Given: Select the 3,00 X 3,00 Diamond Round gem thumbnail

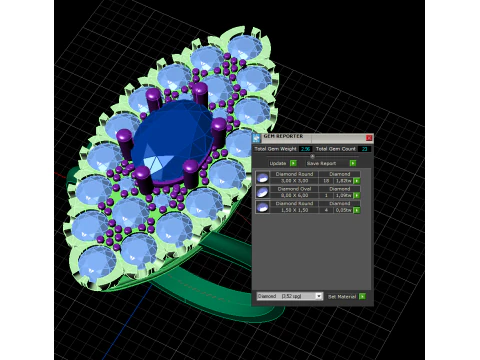Looking at the screenshot, I should 263,178.
